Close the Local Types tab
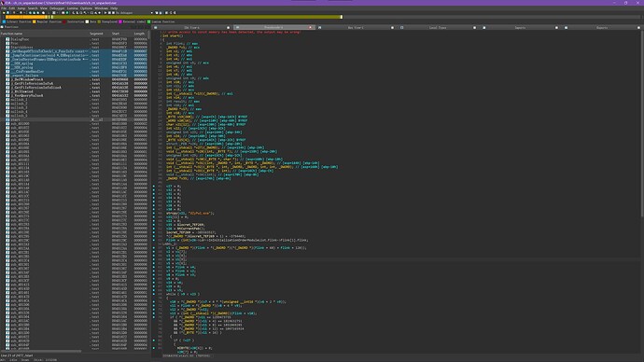Viewport: 644px width, 362px height. coord(474,27)
